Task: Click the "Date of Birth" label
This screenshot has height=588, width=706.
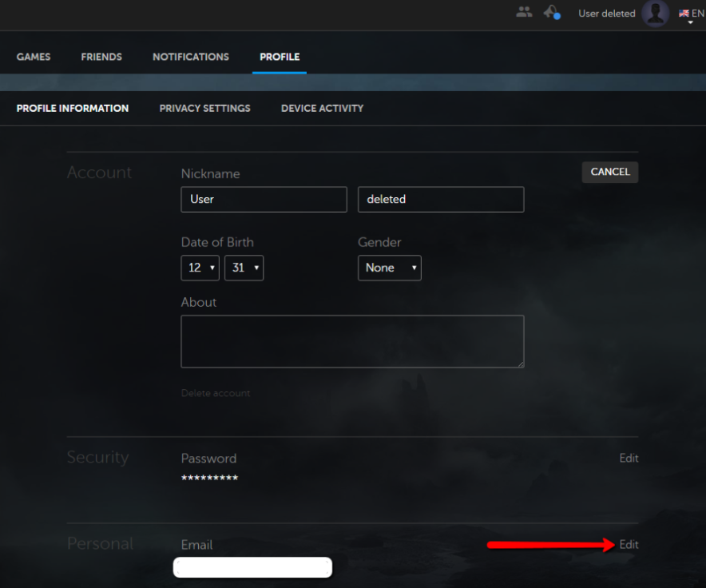Action: 217,242
